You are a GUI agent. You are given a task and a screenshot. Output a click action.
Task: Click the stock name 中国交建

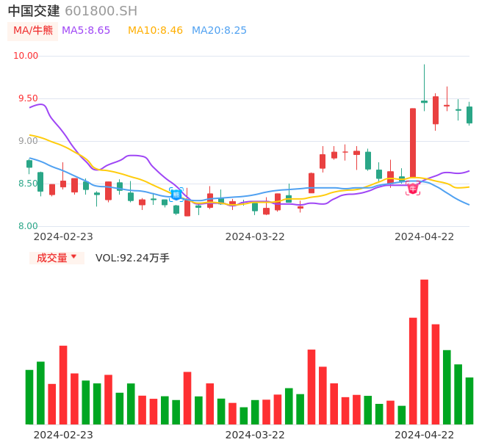(x=34, y=11)
